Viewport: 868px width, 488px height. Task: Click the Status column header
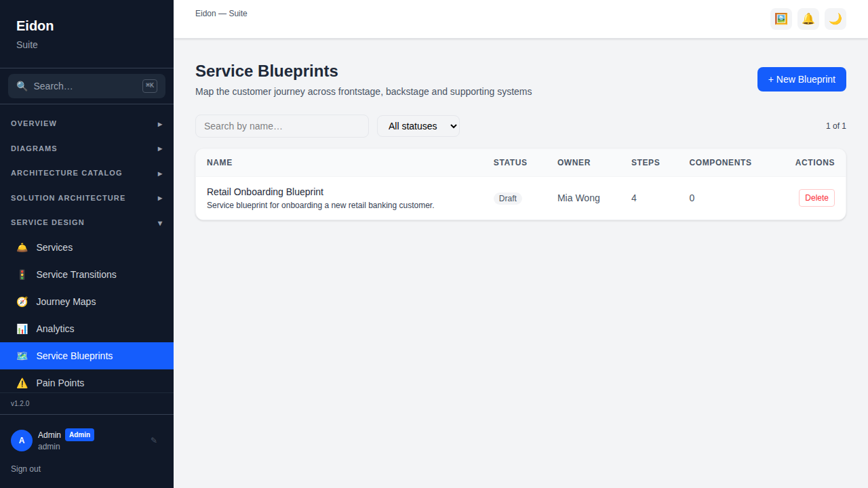click(510, 163)
